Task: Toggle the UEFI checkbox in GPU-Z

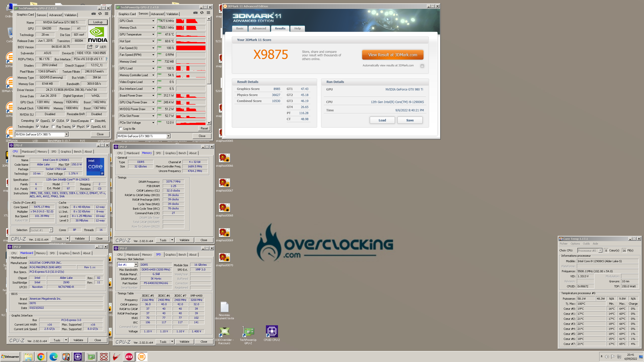Action: click(x=97, y=47)
